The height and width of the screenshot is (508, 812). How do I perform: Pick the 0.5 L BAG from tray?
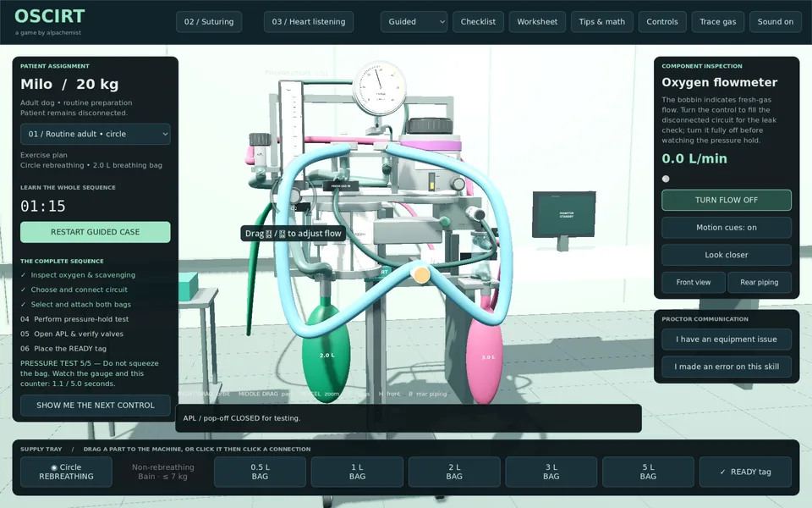pyautogui.click(x=260, y=472)
